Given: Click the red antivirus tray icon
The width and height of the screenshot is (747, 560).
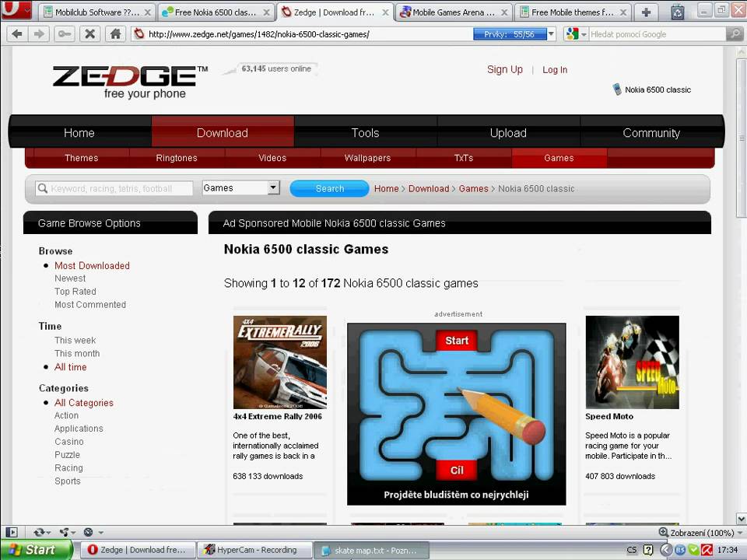Looking at the screenshot, I should click(707, 550).
